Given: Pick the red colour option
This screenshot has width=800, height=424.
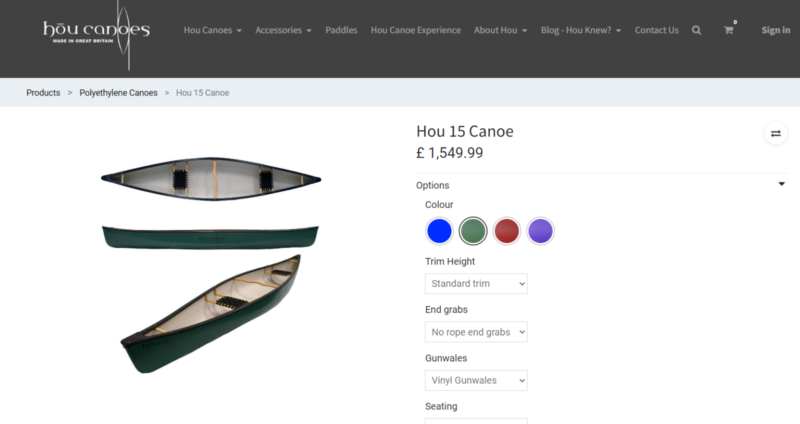Looking at the screenshot, I should pos(507,231).
